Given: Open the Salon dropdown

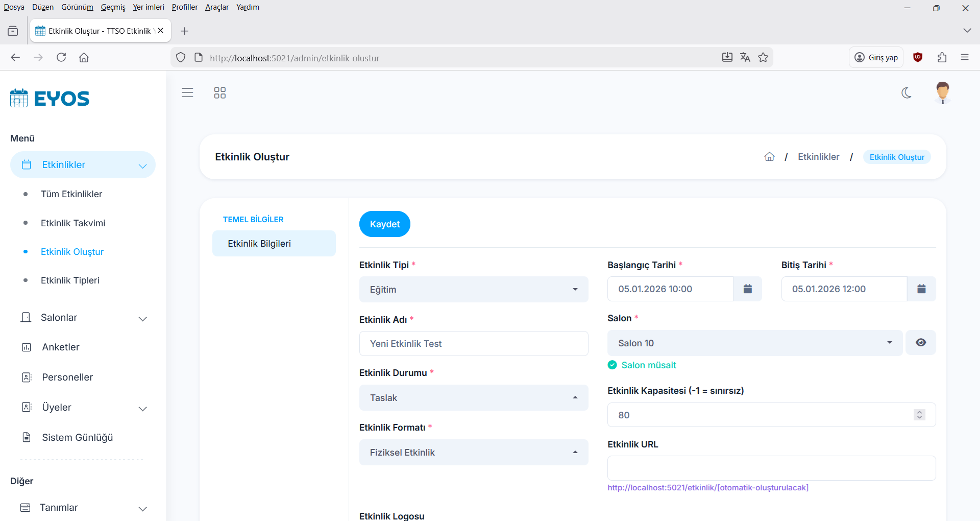Looking at the screenshot, I should (754, 343).
